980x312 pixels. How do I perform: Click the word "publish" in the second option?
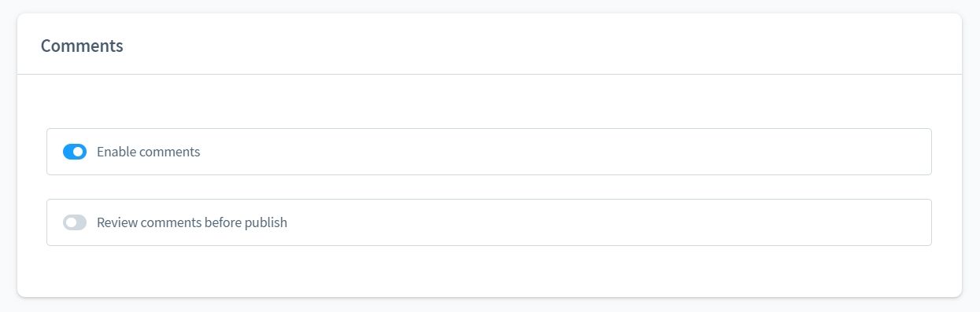(x=265, y=222)
